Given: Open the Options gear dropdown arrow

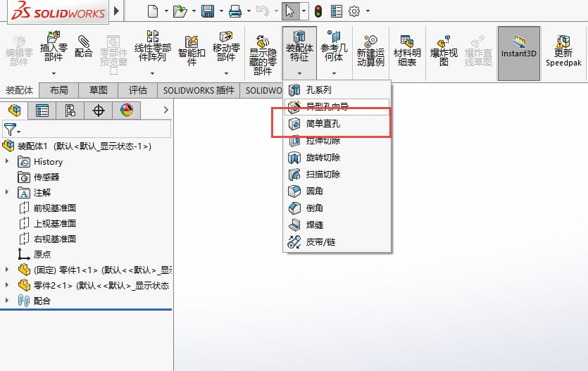Looking at the screenshot, I should (368, 11).
